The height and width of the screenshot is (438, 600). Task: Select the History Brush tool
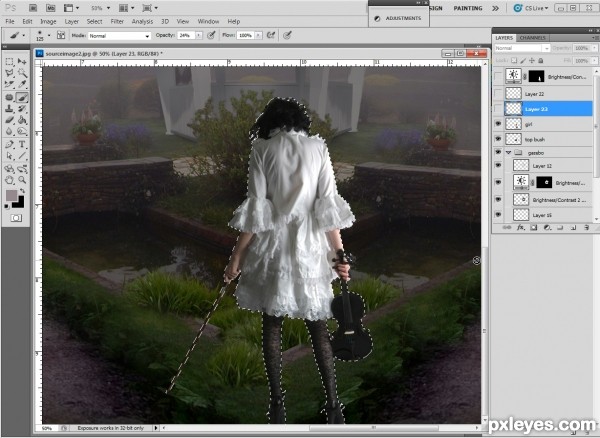[x=22, y=109]
